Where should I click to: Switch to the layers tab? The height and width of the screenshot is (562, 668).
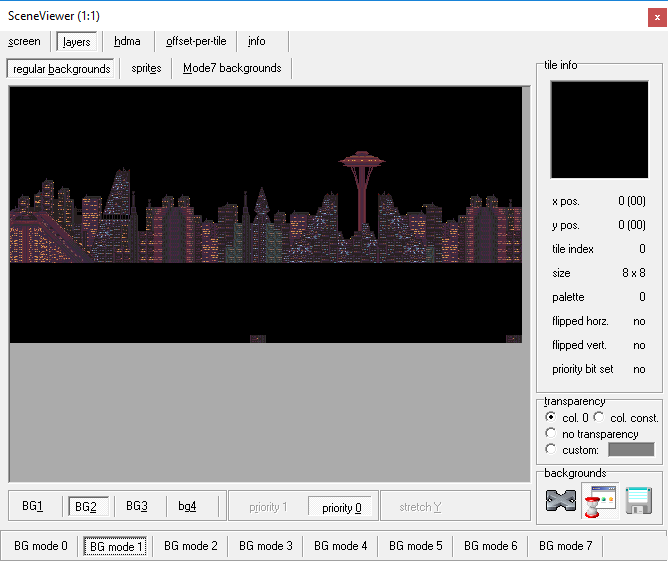(77, 42)
